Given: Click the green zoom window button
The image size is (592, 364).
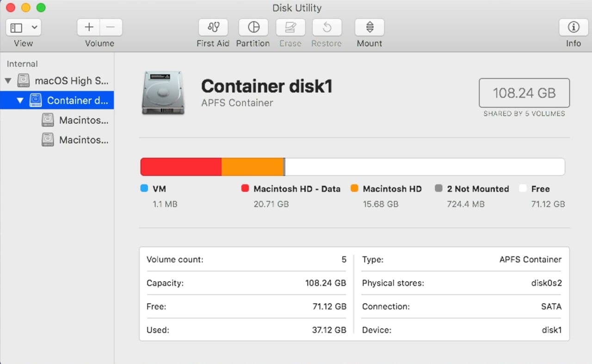Looking at the screenshot, I should point(41,8).
